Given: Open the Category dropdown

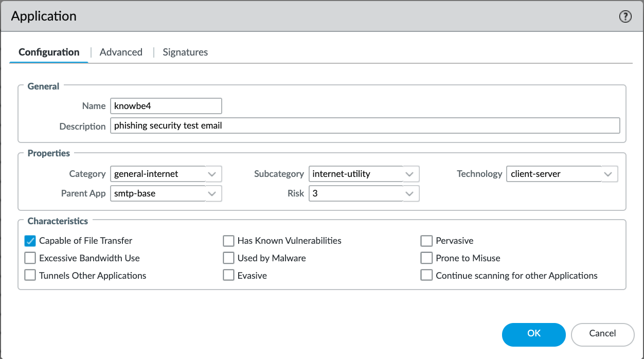Looking at the screenshot, I should pyautogui.click(x=212, y=174).
